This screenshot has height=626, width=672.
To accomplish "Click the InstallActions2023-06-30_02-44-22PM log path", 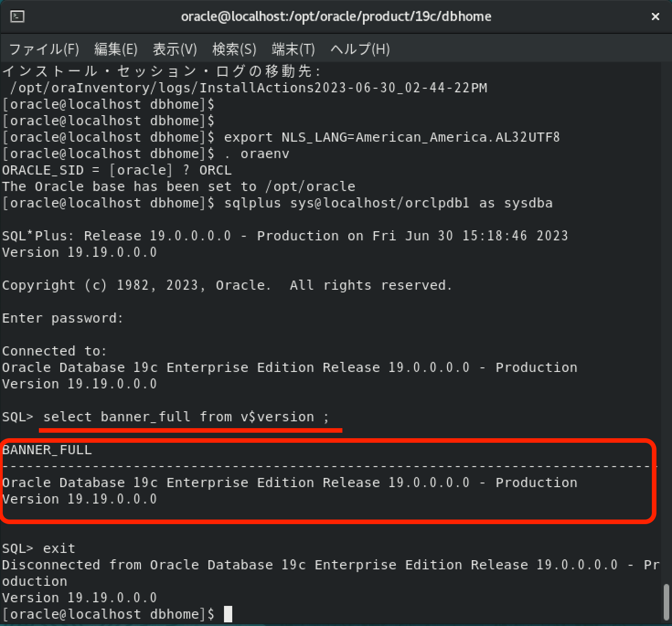I will [x=249, y=88].
